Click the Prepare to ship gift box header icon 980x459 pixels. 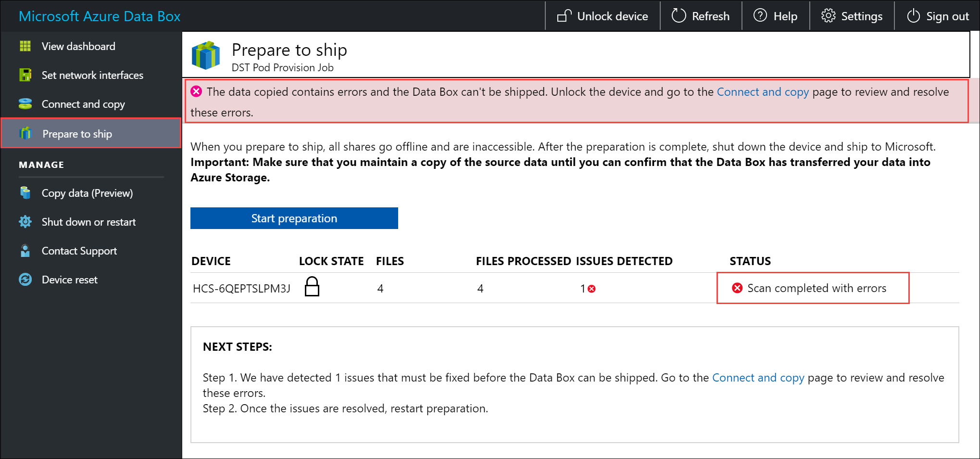click(x=206, y=55)
